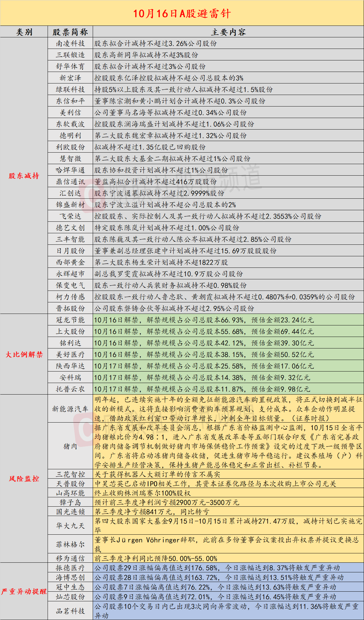Select stock name 国光连锁
This screenshot has width=364, height=620.
[70, 512]
